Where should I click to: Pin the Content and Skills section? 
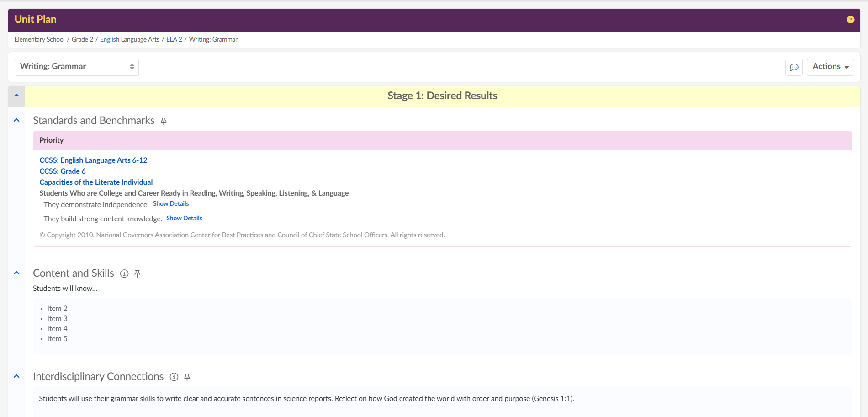pos(137,273)
